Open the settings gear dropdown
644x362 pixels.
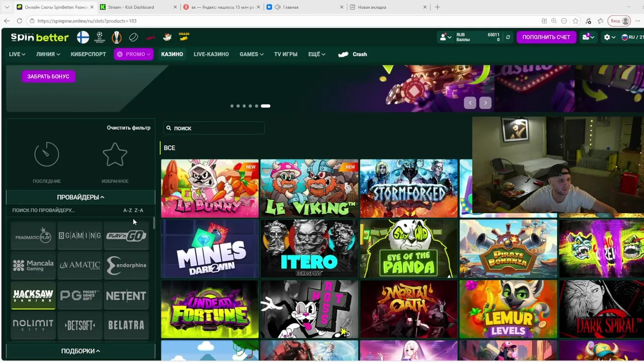(x=610, y=37)
